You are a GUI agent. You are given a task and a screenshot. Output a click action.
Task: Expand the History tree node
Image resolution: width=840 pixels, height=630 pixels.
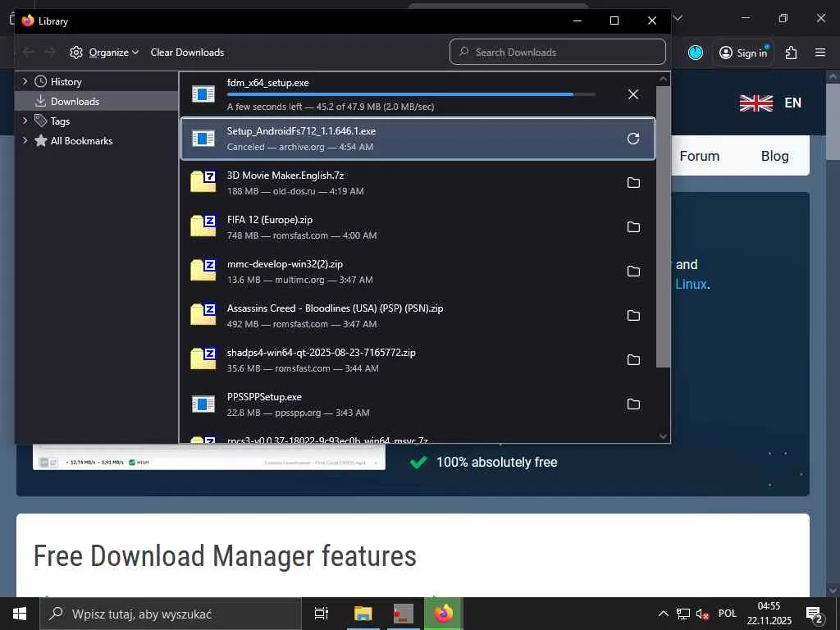click(25, 81)
